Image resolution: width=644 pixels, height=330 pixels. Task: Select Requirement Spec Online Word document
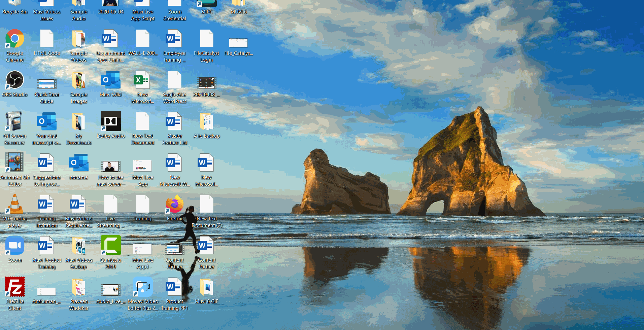(x=111, y=46)
